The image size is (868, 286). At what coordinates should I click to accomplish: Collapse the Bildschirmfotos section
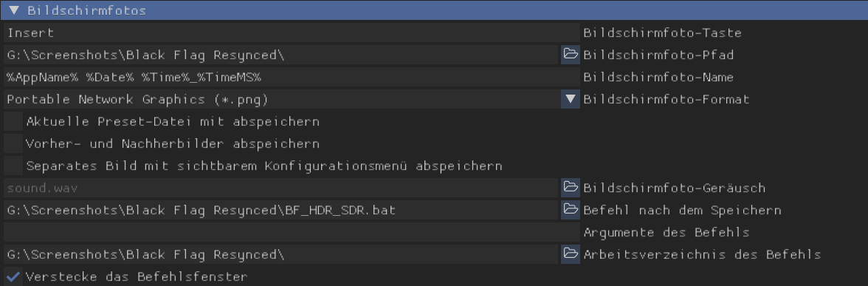click(x=15, y=10)
